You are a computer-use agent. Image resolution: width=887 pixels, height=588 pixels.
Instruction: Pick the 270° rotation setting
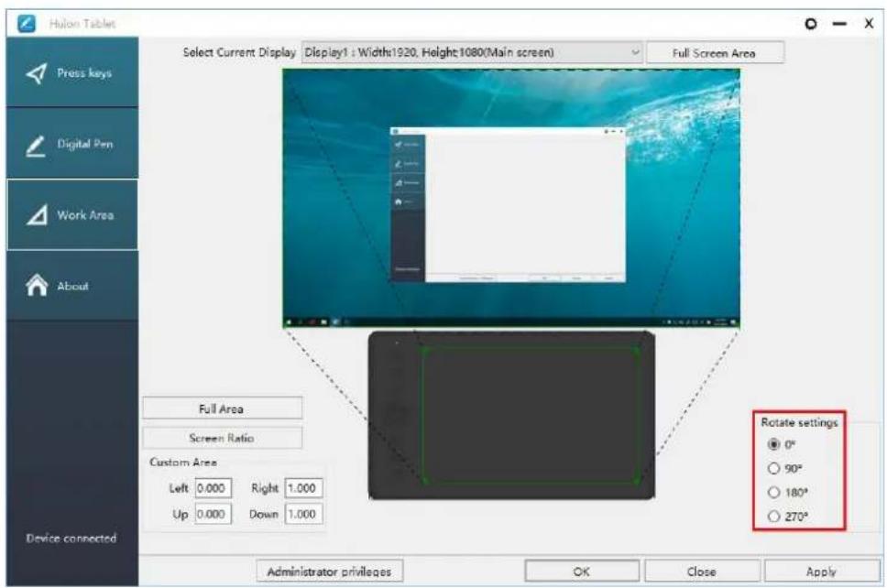point(773,517)
